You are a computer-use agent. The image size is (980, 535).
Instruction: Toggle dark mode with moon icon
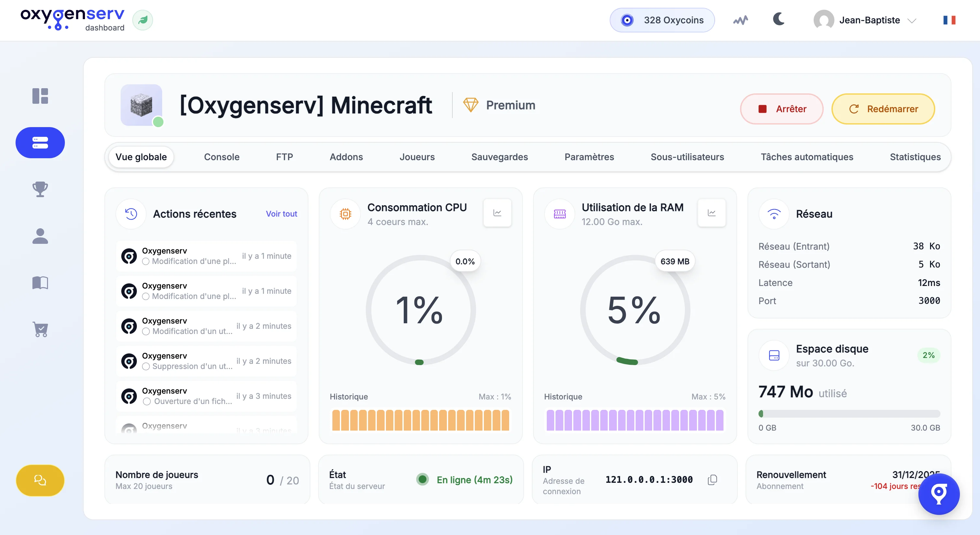(779, 19)
